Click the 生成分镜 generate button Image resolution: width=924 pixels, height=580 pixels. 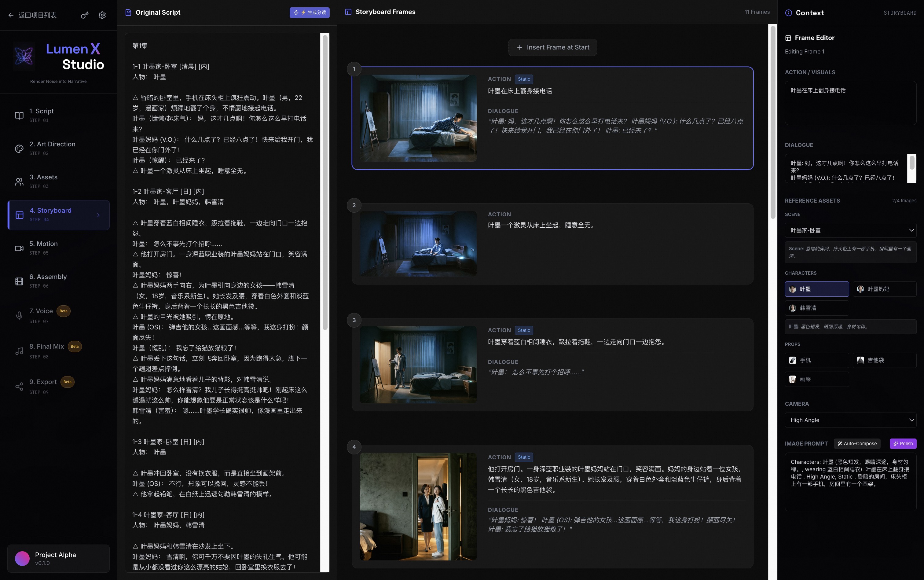(x=310, y=13)
